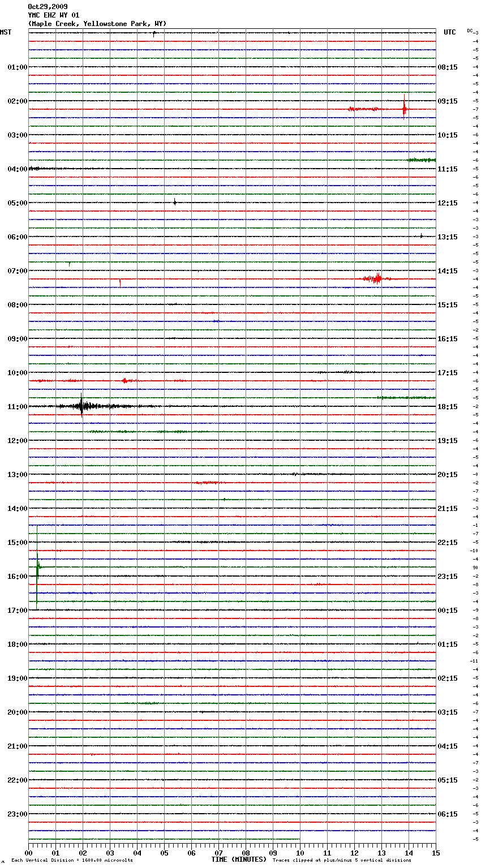Click 'Traces clipped at plus/minus 5 vertical divisions' note
Viewport: 481px width, 868px height.
tap(342, 860)
